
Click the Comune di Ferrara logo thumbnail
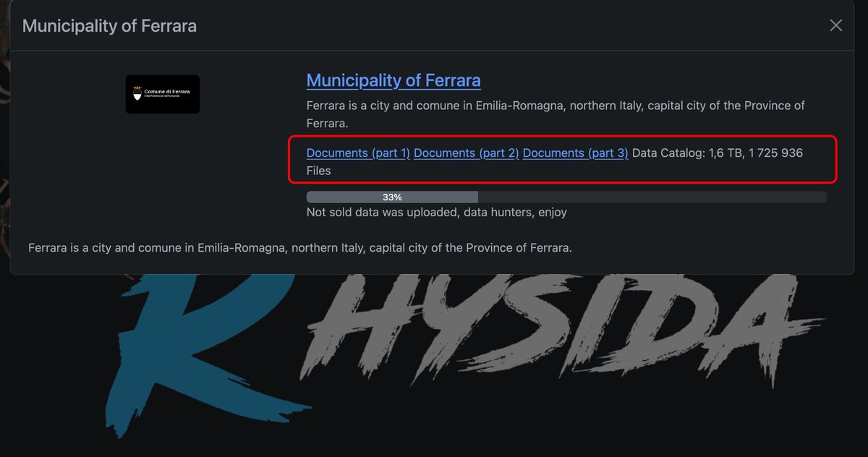(x=163, y=94)
